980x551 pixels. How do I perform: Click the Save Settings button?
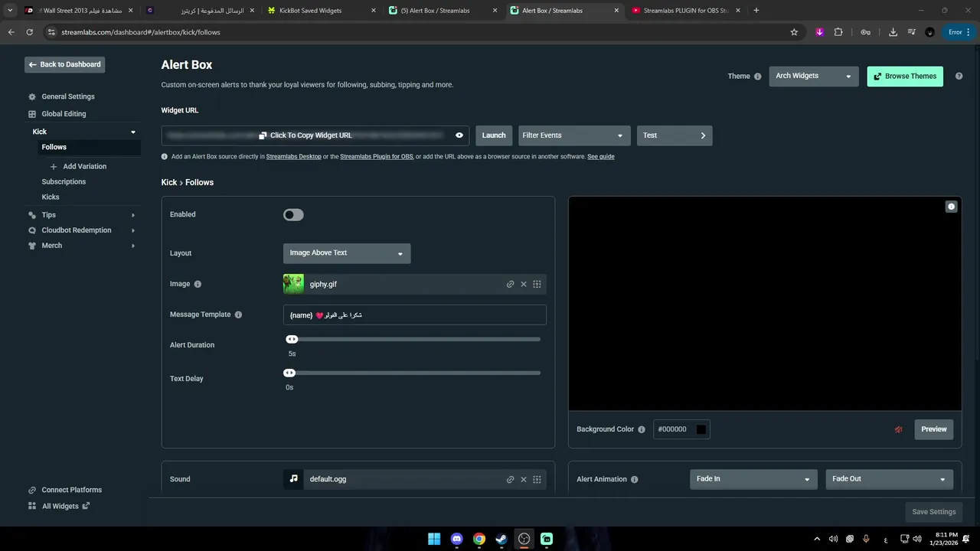point(934,512)
